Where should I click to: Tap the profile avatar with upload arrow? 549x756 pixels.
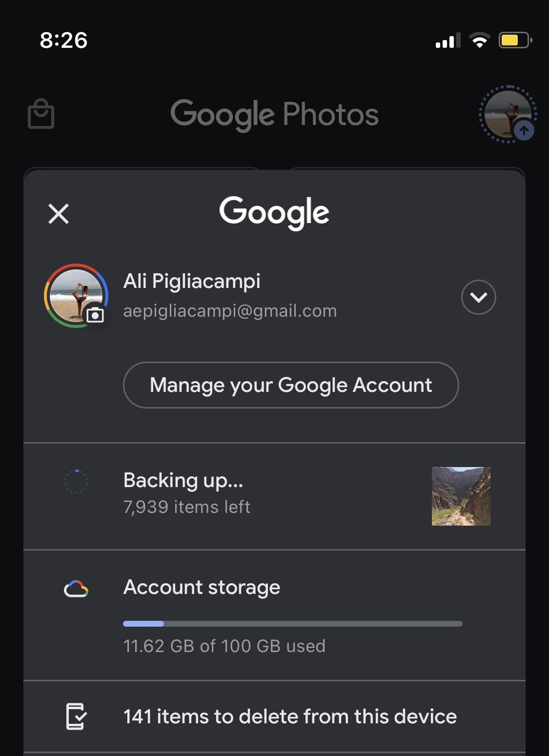(508, 115)
